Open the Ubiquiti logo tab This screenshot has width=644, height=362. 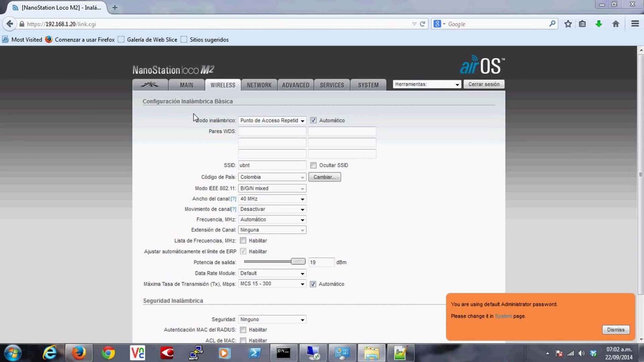click(150, 85)
